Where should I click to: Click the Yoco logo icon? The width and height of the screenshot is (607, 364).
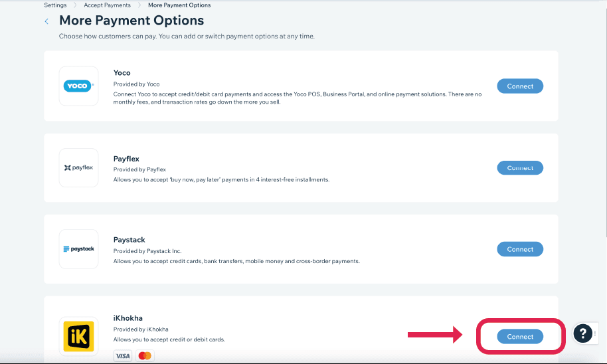click(x=78, y=86)
